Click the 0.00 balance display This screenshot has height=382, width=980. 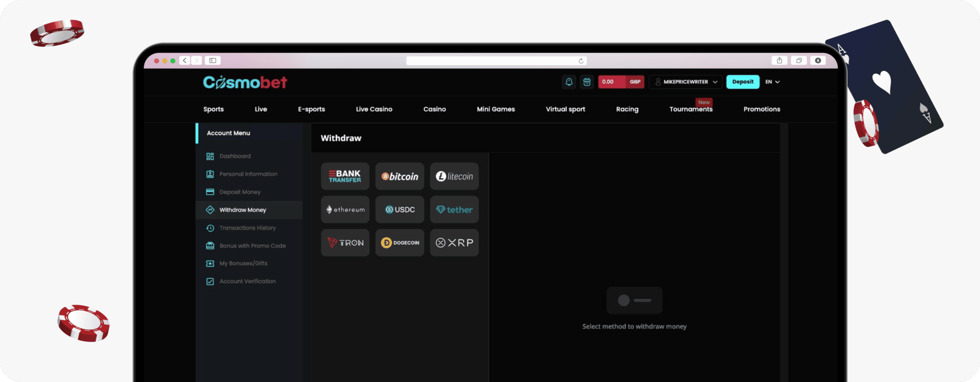tap(612, 82)
